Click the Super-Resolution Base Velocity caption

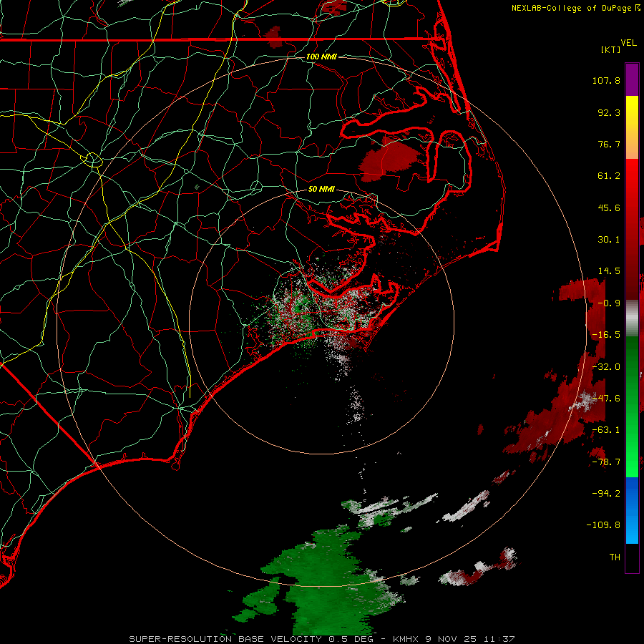coord(321,639)
